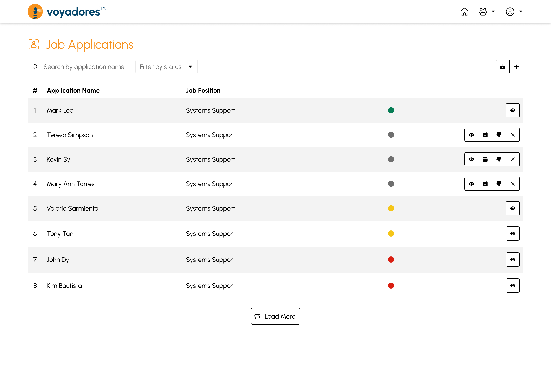Open the Filter by status dropdown
The width and height of the screenshot is (551, 392).
(166, 67)
